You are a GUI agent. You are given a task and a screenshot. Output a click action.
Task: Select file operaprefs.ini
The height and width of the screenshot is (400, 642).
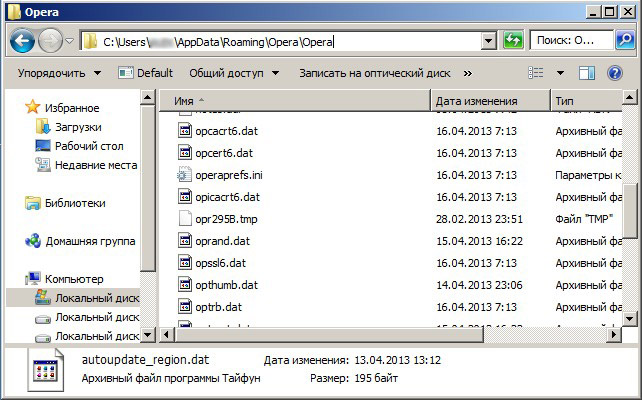(229, 175)
